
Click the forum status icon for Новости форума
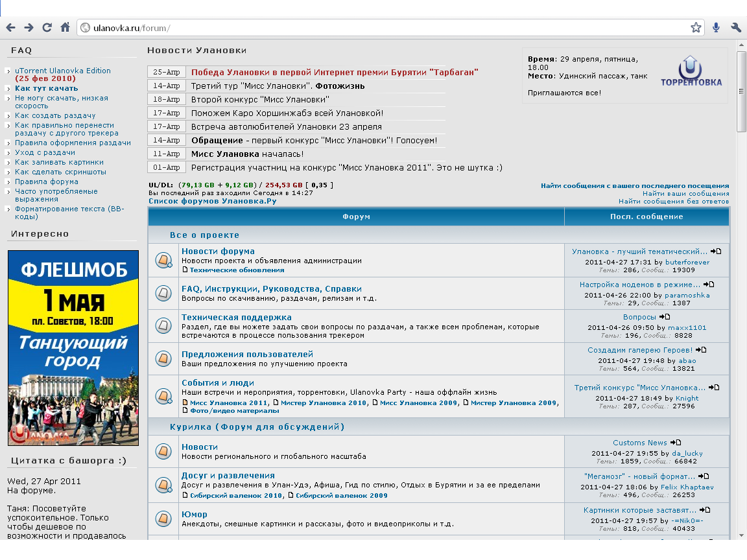click(x=163, y=260)
